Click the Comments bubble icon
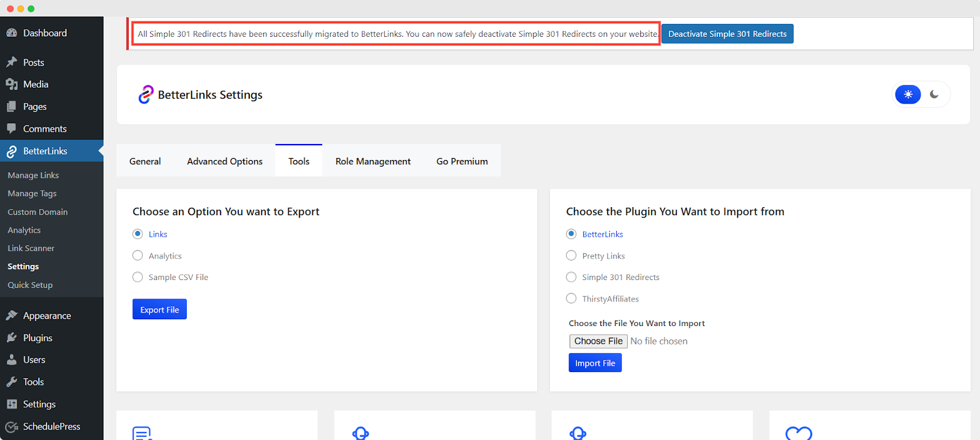This screenshot has height=440, width=980. [x=12, y=129]
